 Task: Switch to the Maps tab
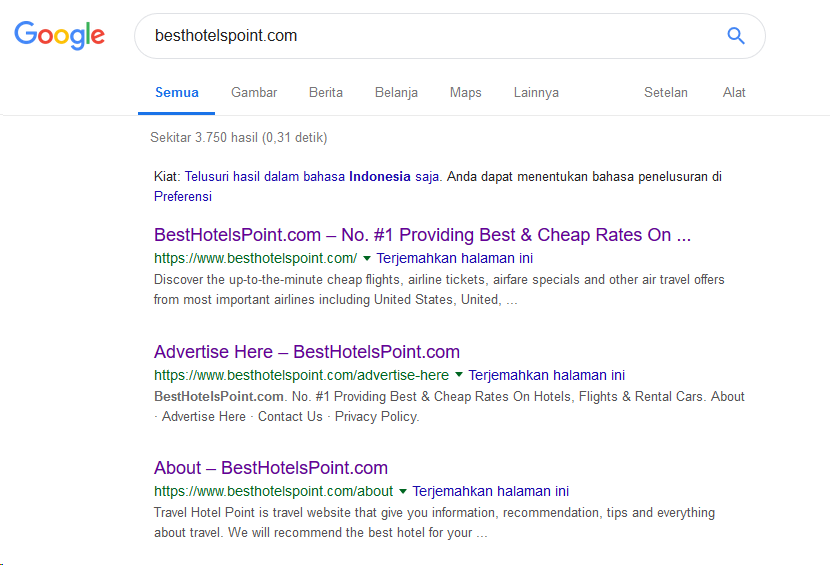pyautogui.click(x=465, y=93)
